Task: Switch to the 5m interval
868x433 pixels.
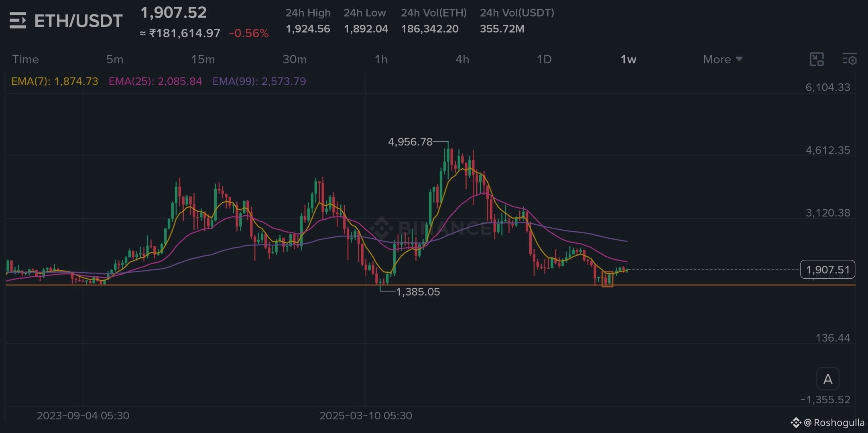Action: click(115, 59)
